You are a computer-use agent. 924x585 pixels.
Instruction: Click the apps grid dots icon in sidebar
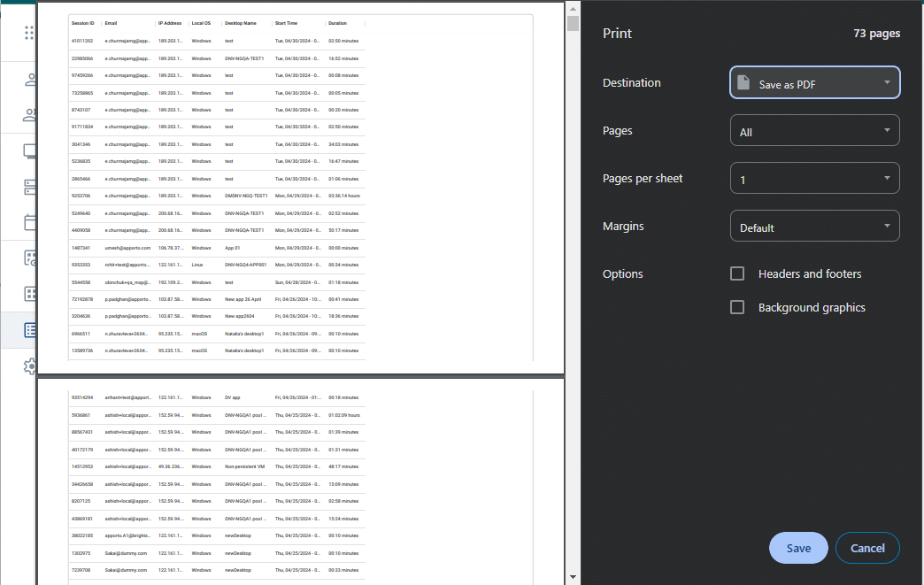pyautogui.click(x=29, y=33)
